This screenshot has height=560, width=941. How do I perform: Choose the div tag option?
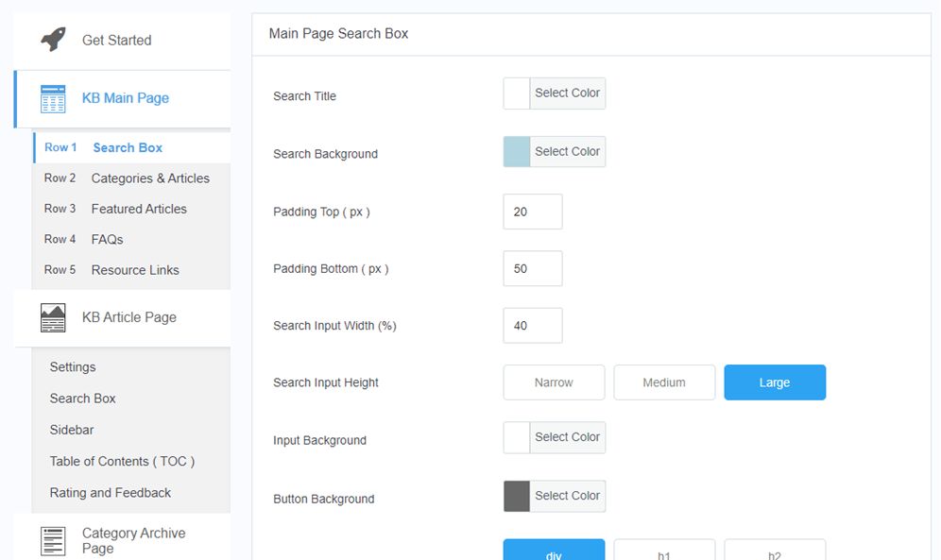554,552
